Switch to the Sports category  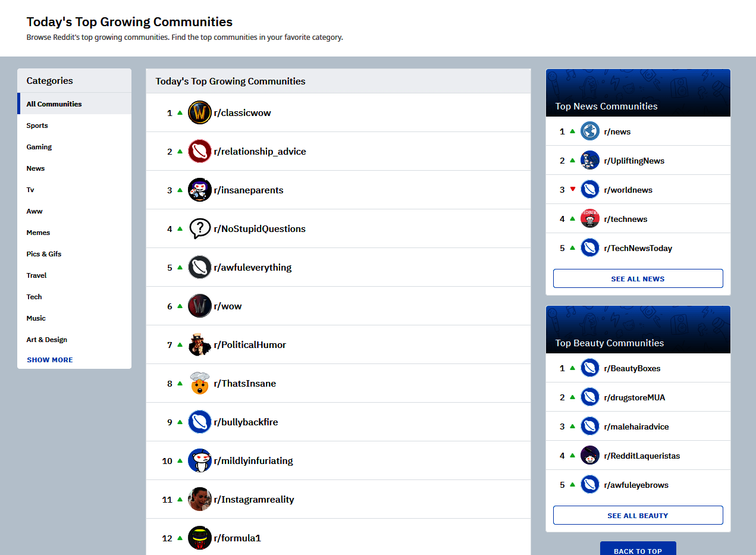pyautogui.click(x=37, y=126)
